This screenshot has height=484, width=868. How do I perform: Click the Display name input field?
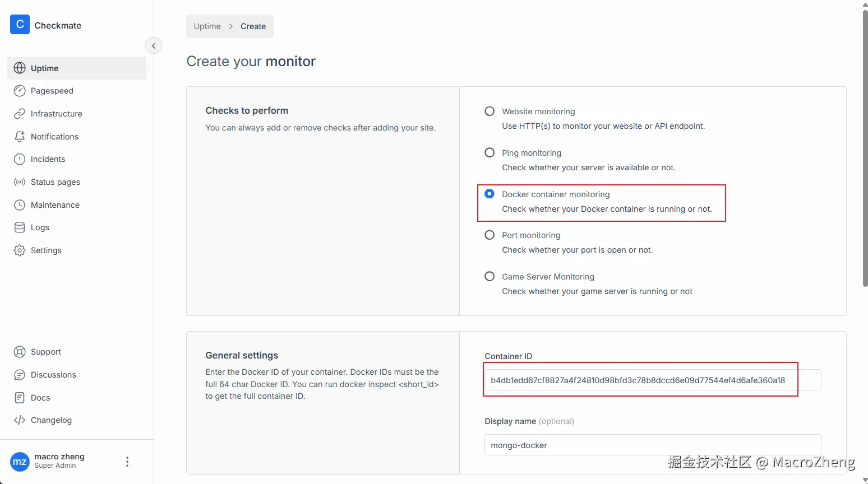coord(652,445)
